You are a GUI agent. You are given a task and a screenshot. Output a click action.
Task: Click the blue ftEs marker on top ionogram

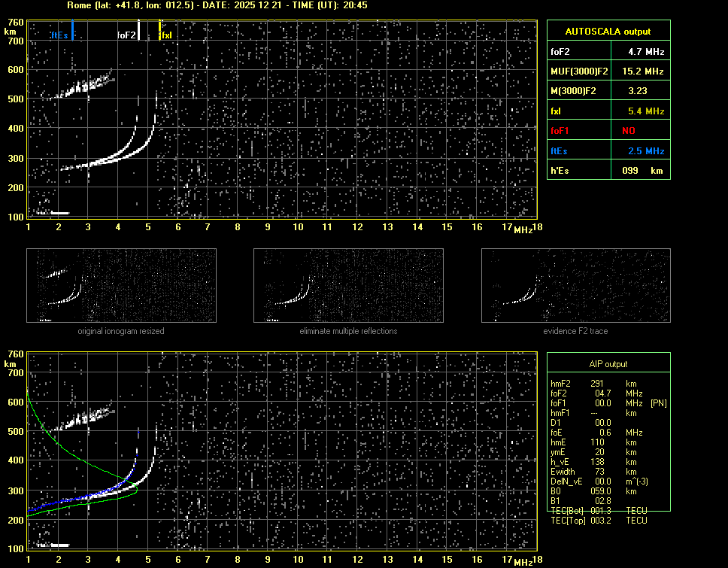click(72, 30)
